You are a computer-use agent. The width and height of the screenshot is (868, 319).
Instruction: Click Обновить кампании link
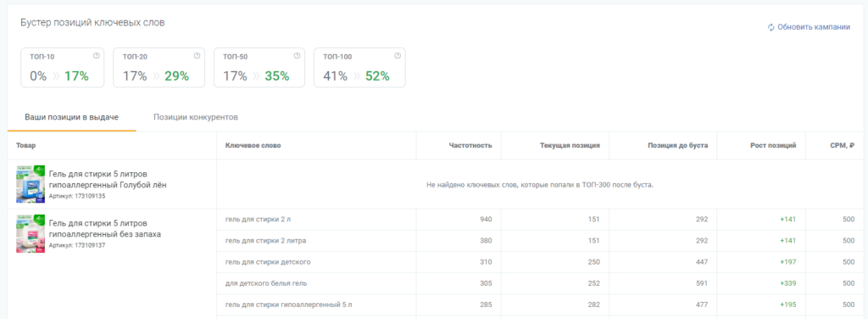(x=813, y=27)
